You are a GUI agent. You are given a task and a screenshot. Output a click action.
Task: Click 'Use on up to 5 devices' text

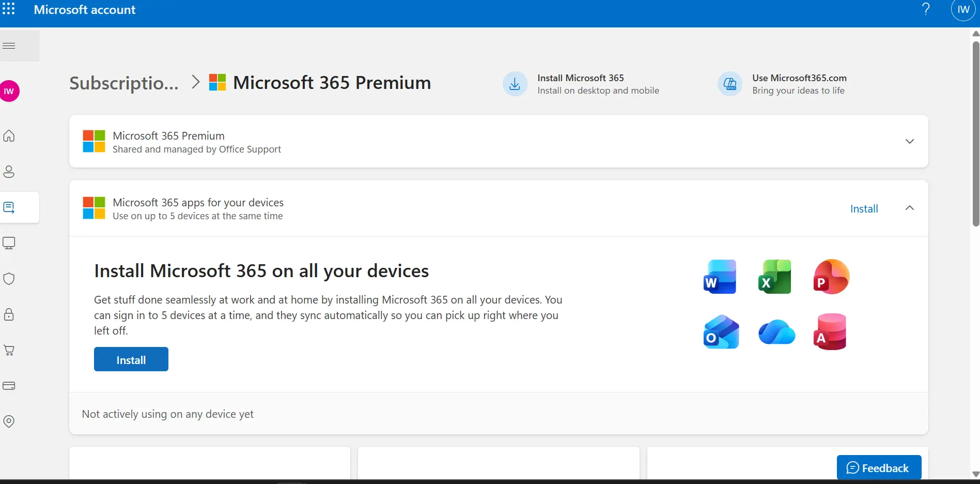point(198,216)
